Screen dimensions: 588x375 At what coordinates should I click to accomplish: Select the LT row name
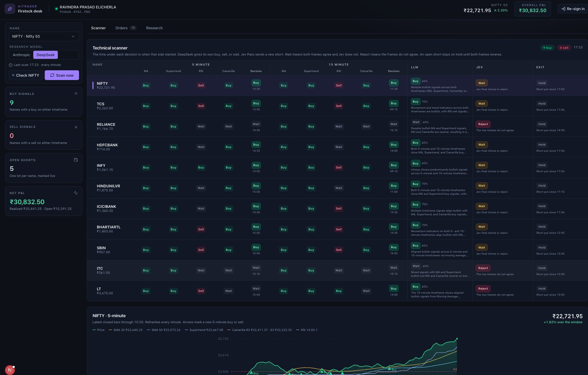99,289
